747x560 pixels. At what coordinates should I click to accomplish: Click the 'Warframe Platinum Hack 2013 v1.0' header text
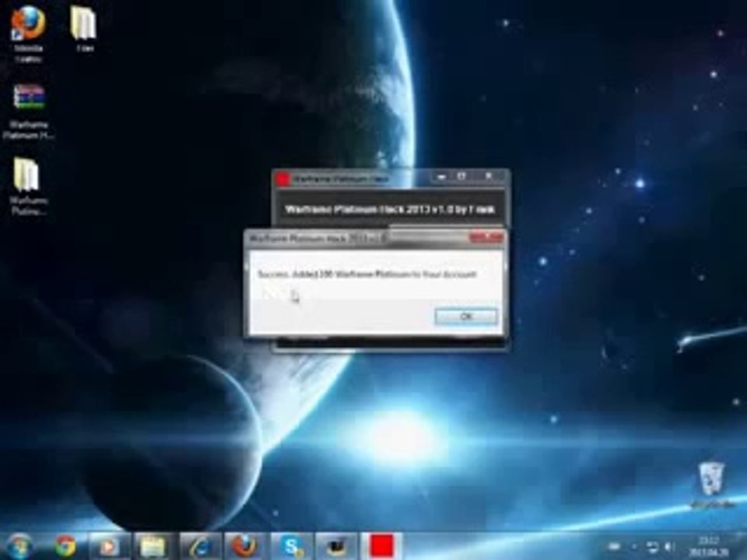(x=389, y=209)
